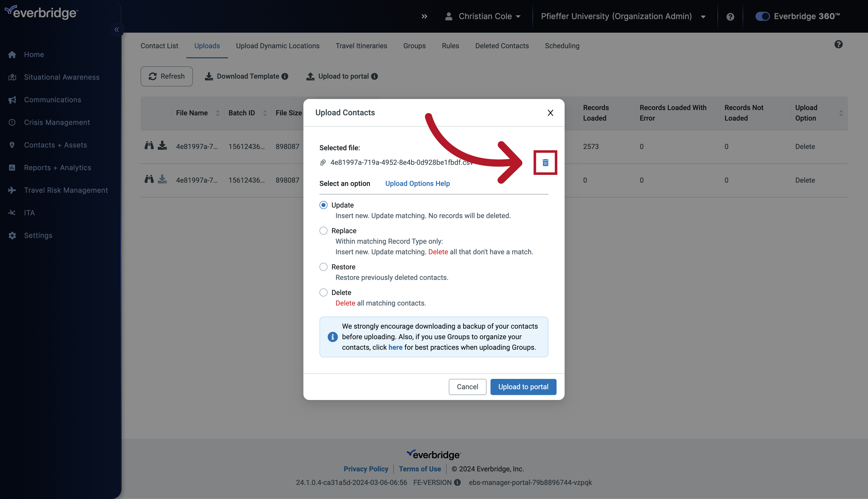This screenshot has height=499, width=868.
Task: Open the Christian Cole user dropdown
Action: coord(483,16)
